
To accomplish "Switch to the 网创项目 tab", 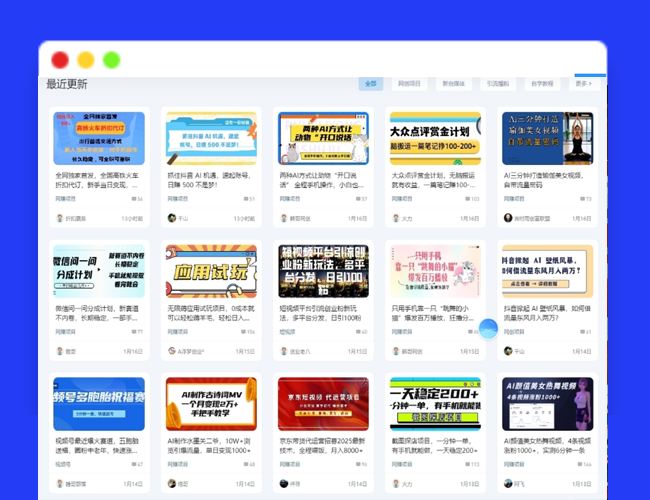I will point(409,84).
